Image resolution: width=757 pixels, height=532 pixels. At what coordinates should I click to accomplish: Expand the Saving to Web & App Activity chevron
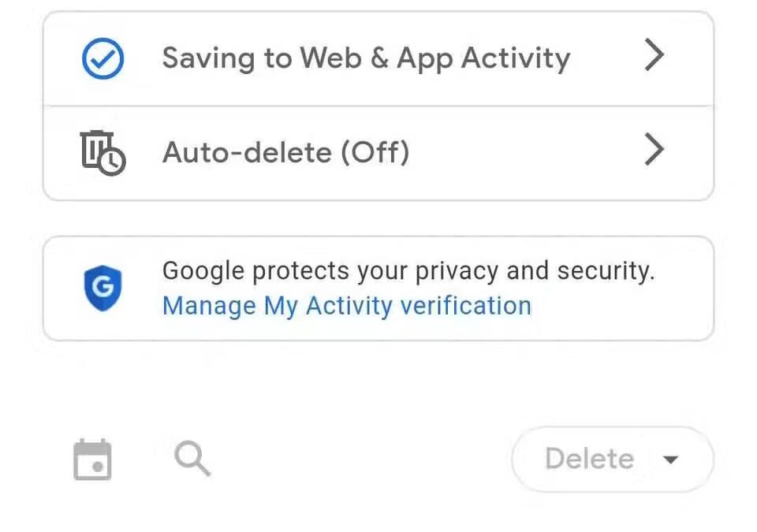click(654, 56)
